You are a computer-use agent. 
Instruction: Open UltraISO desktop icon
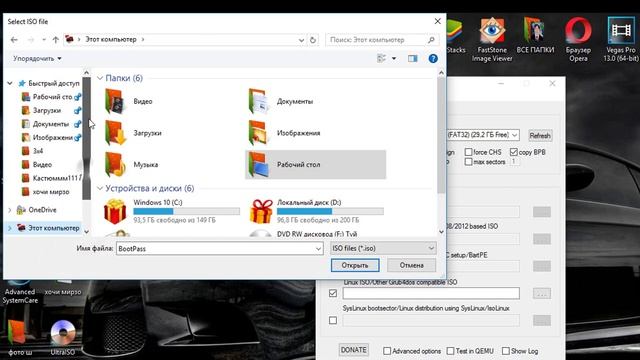click(63, 337)
